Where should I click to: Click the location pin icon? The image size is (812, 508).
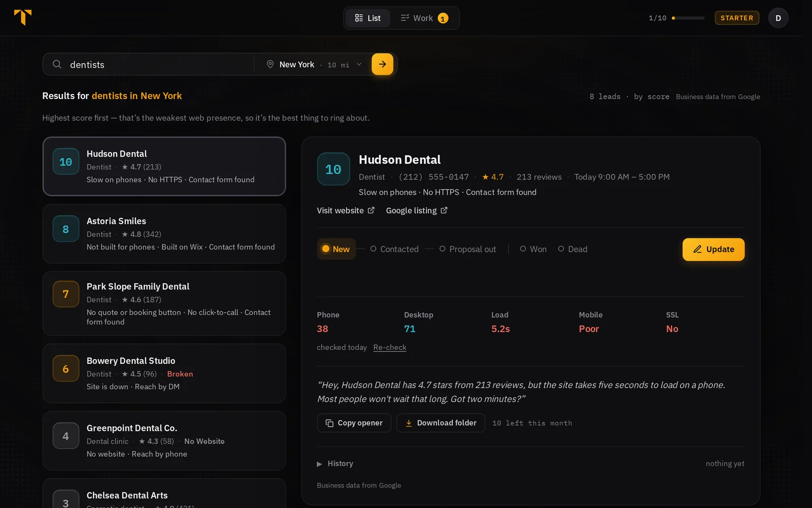coord(270,65)
